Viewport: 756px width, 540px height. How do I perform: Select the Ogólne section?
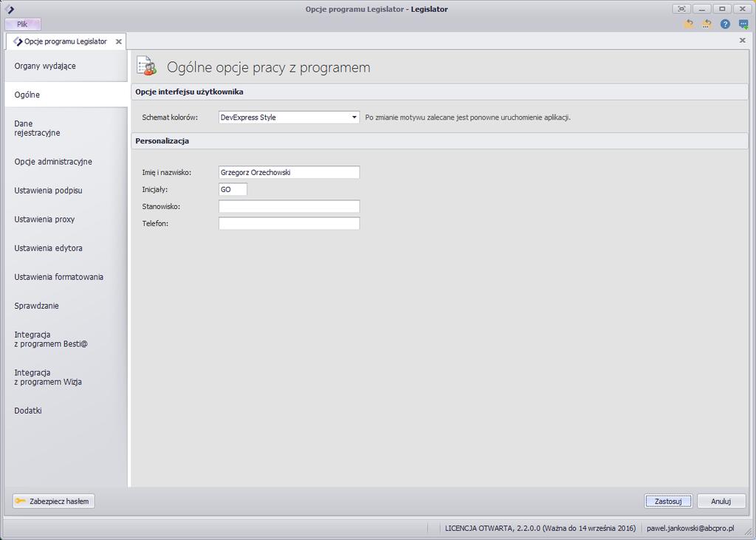[66, 95]
